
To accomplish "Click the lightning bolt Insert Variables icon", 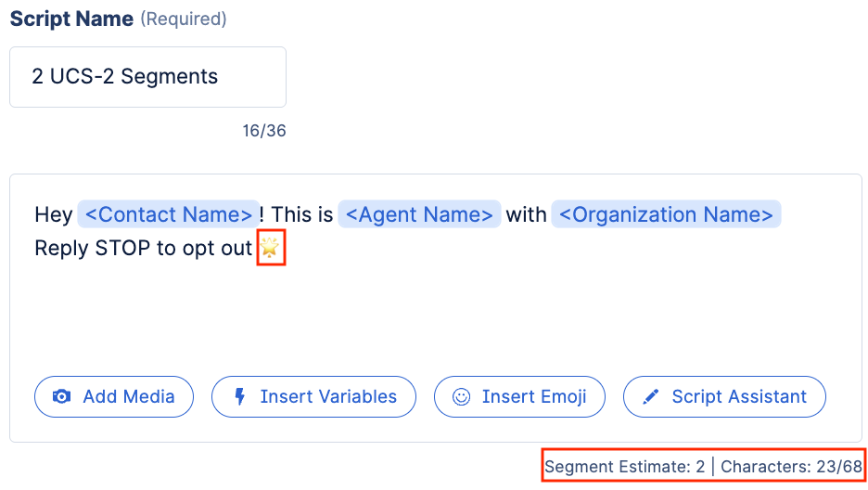I will coord(239,396).
